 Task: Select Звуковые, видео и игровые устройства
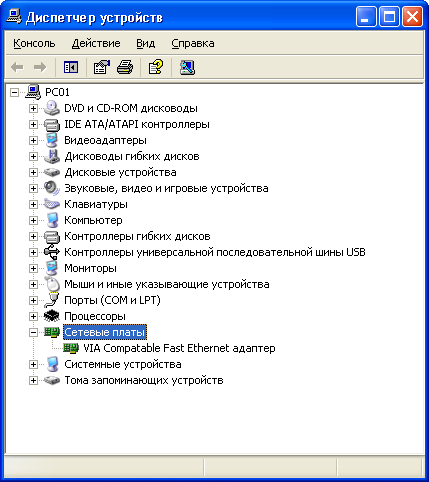tap(166, 188)
